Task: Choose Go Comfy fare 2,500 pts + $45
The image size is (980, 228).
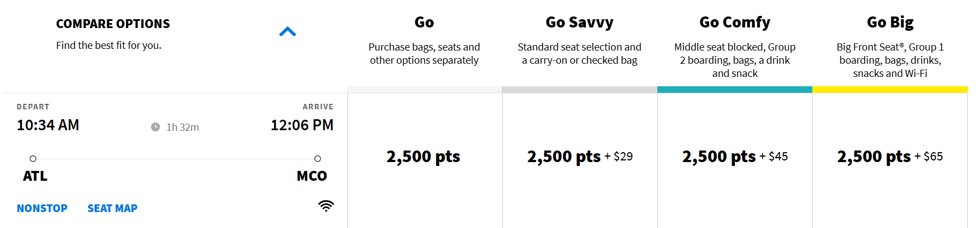Action: click(x=734, y=157)
